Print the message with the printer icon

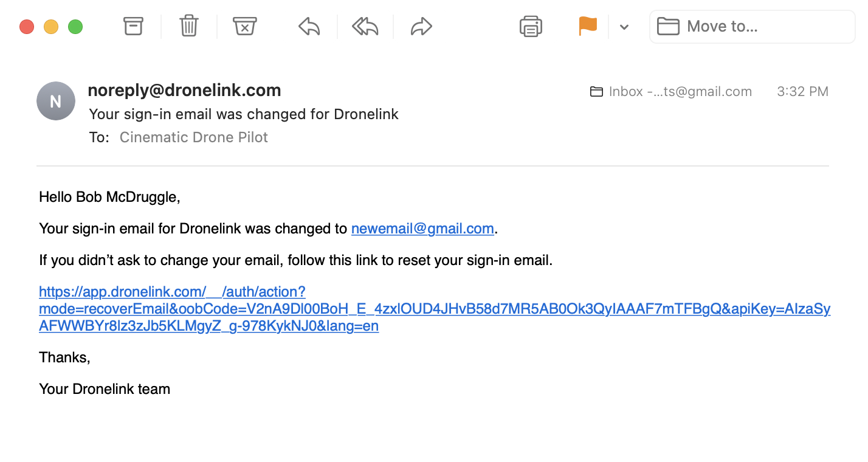coord(531,26)
